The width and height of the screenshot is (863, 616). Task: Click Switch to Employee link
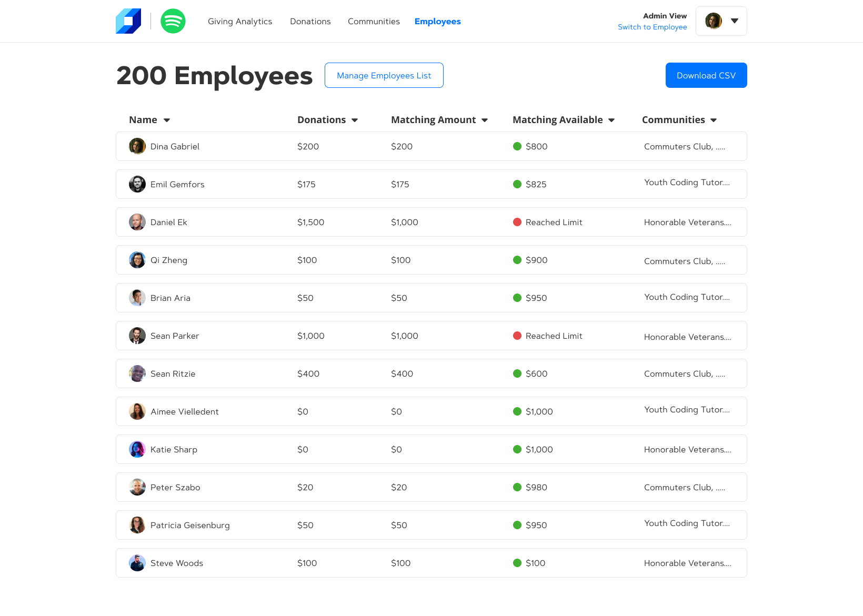[653, 27]
